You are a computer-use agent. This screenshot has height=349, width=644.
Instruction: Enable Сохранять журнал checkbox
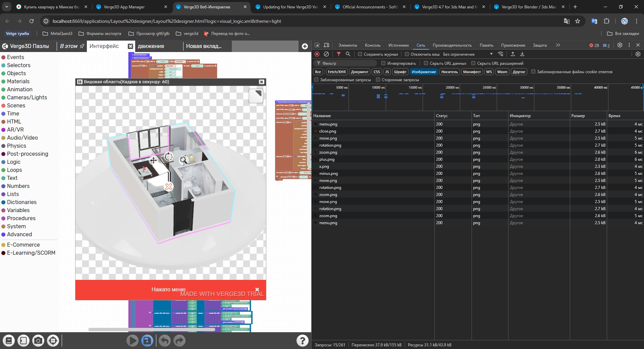point(360,54)
